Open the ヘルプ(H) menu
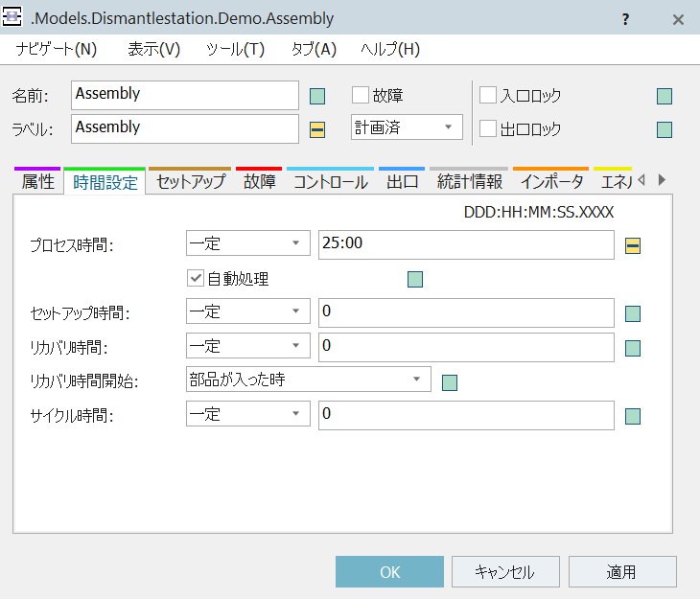Viewport: 700px width, 599px height. [390, 49]
